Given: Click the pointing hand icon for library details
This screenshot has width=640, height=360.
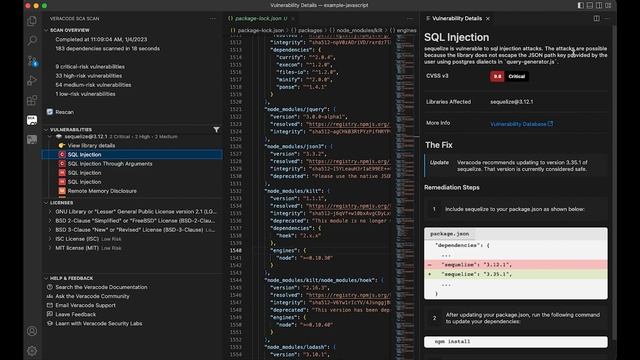Looking at the screenshot, I should [62, 145].
